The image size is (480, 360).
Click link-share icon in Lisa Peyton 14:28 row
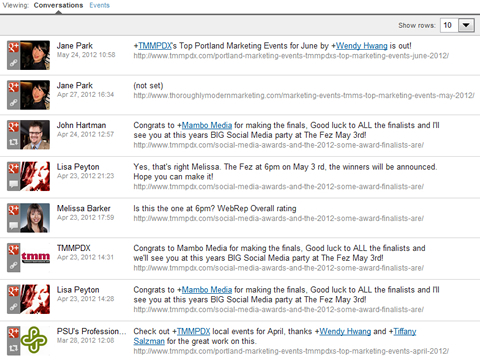coord(13,307)
